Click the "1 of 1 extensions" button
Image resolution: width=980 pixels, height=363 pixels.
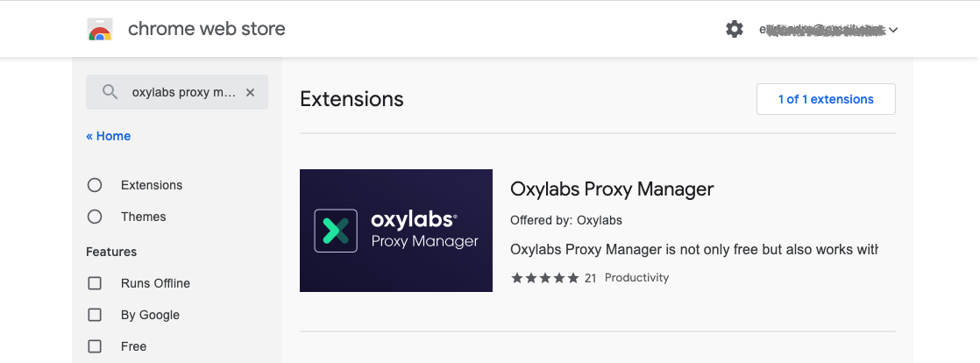tap(826, 99)
